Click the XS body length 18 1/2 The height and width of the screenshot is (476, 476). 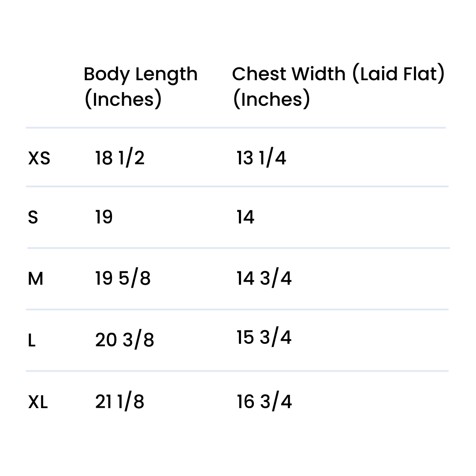coord(120,158)
